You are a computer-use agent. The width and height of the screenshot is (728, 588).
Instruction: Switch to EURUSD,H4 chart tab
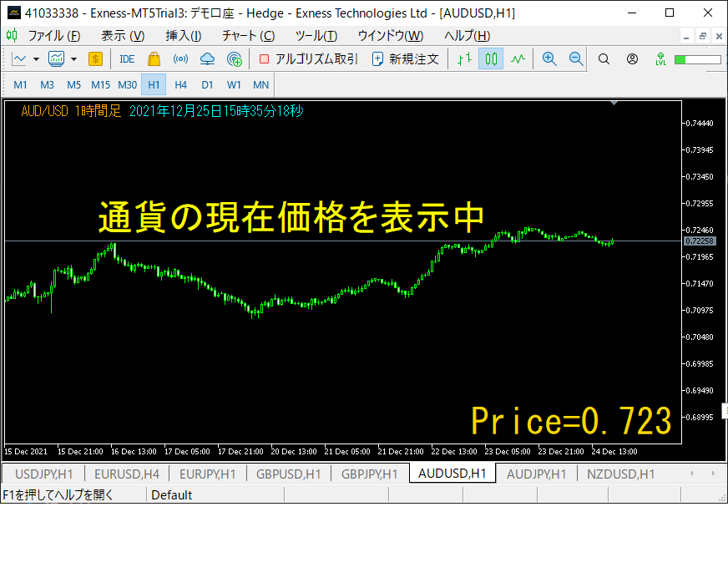127,474
